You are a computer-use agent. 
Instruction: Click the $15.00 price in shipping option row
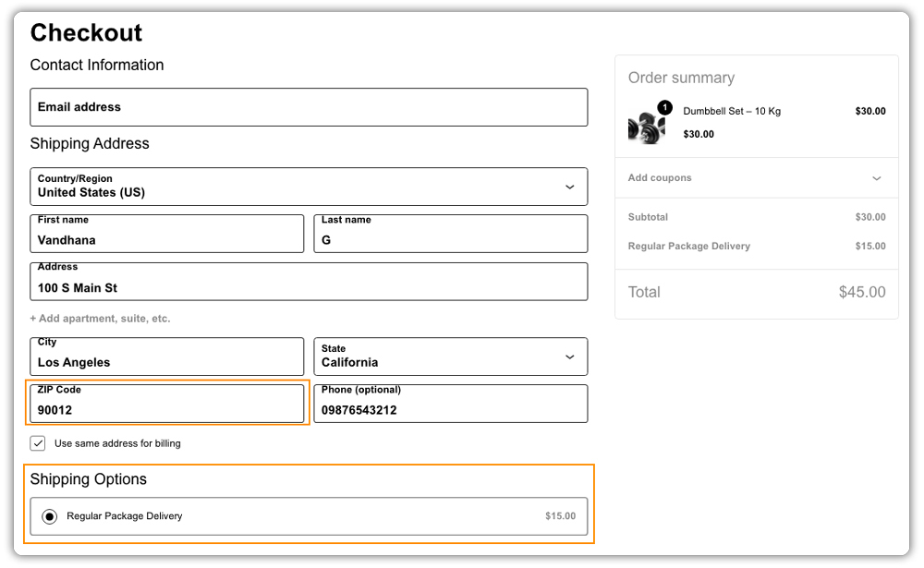tap(561, 516)
